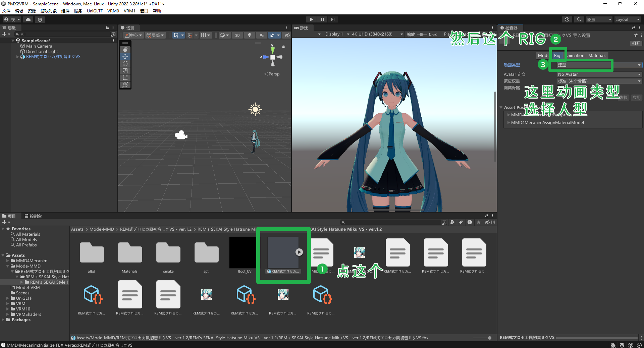Toggle scene effects (skybox, fog)
This screenshot has height=348, width=644.
coord(272,35)
